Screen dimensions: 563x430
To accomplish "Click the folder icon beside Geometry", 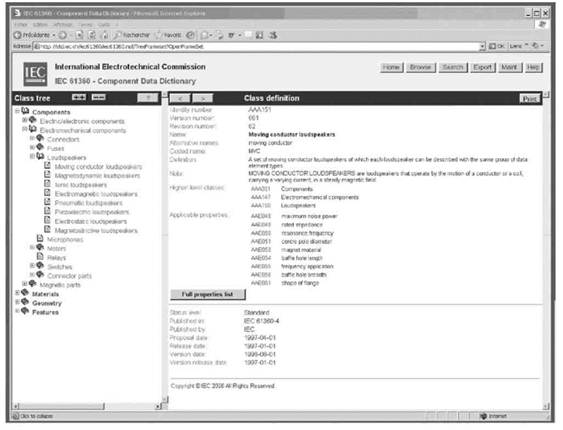I will point(25,302).
